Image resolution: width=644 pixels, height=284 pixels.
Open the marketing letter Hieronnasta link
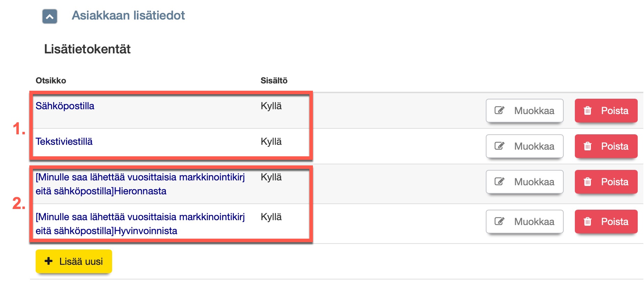click(140, 184)
